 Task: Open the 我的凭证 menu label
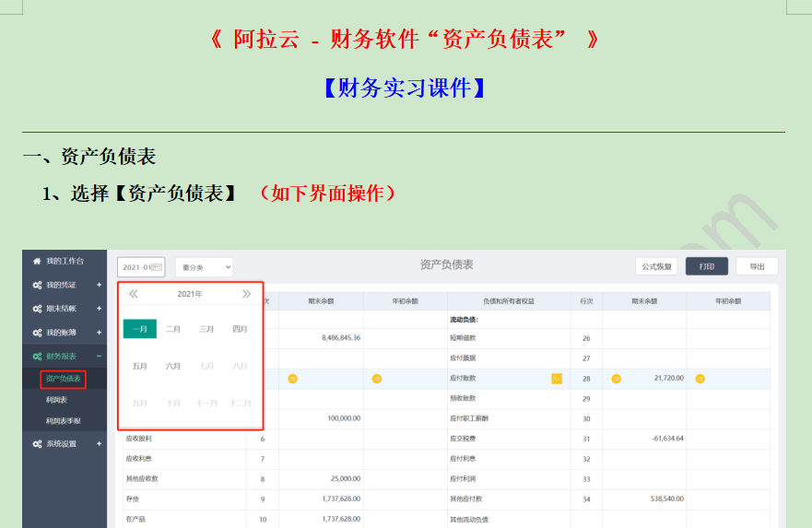click(61, 286)
